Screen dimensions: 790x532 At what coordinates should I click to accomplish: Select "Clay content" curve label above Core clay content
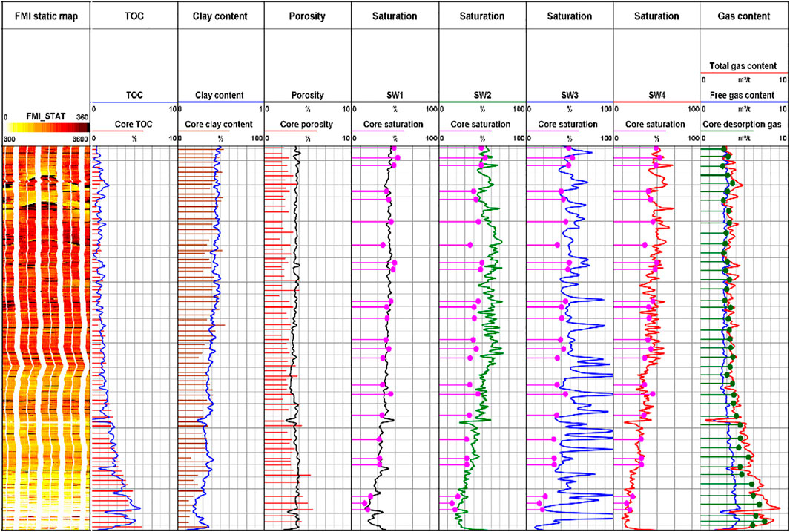pos(219,95)
